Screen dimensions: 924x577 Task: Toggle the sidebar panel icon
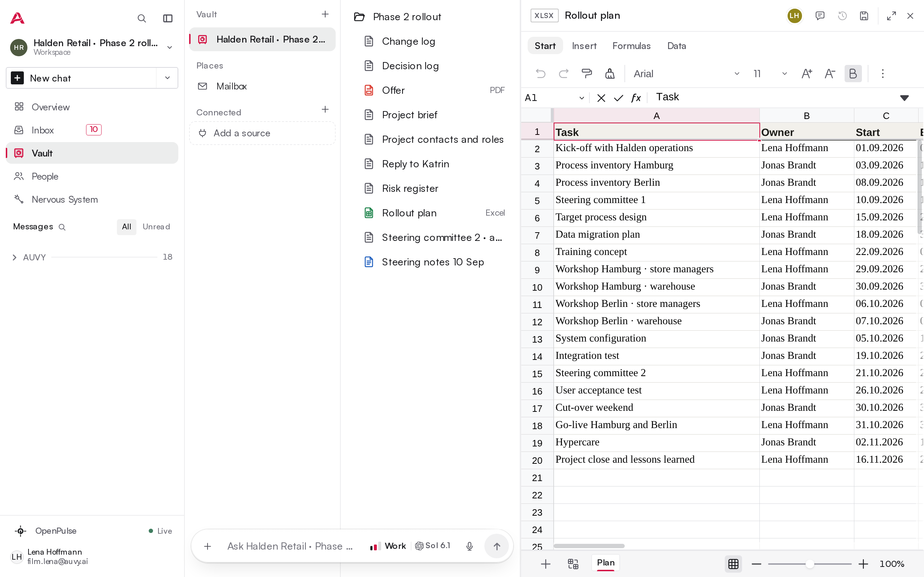click(x=167, y=18)
